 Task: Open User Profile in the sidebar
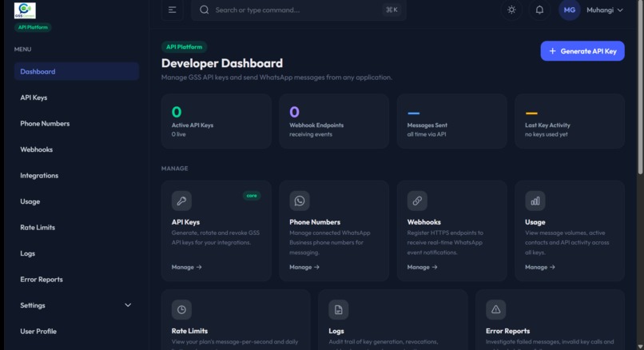(77, 331)
